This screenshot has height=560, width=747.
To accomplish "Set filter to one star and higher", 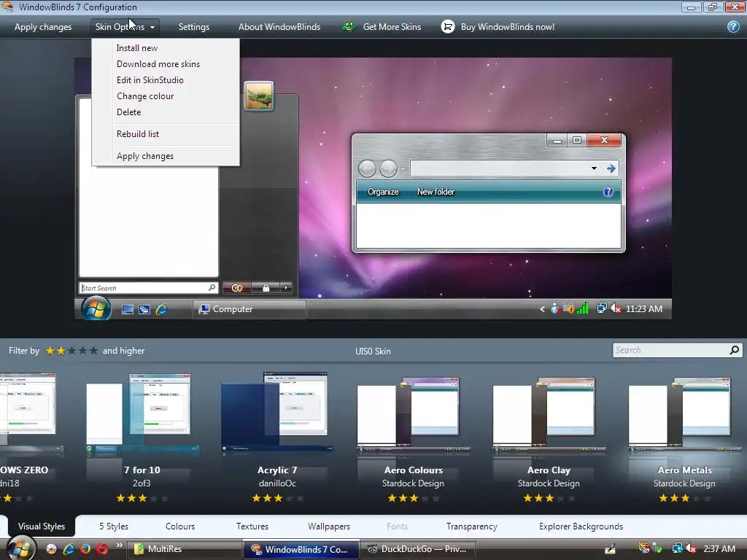I will tap(50, 351).
